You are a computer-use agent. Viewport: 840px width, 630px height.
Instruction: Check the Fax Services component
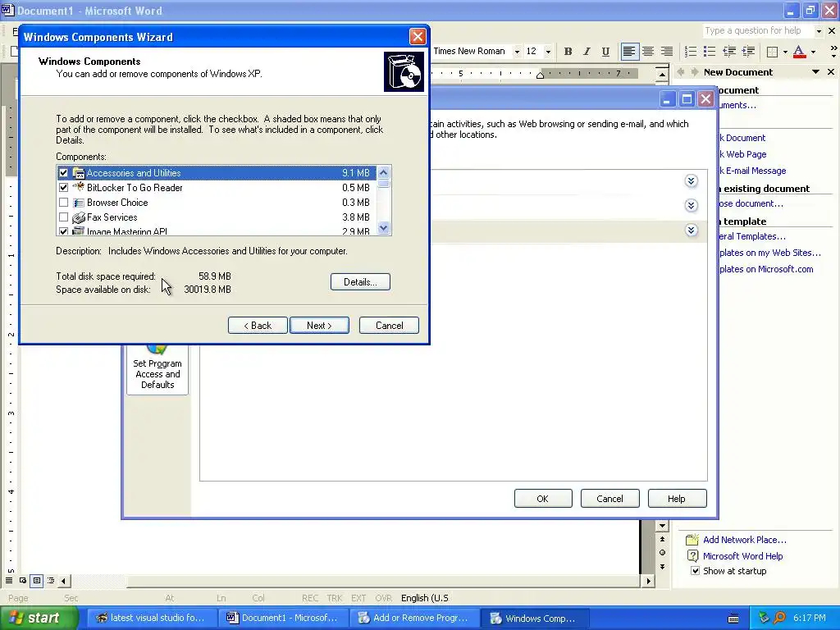63,217
